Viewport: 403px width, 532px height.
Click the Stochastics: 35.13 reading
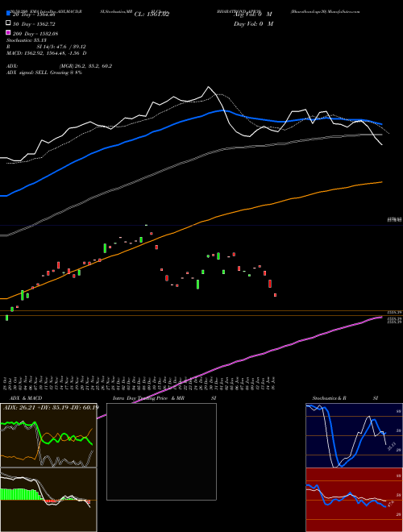click(28, 40)
